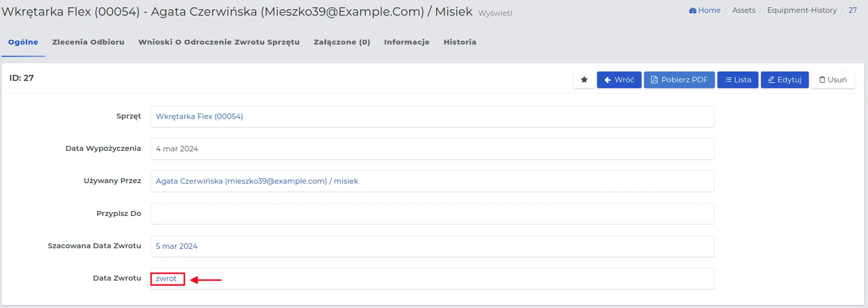Click the zwrot return link
The width and height of the screenshot is (868, 308).
tap(166, 279)
